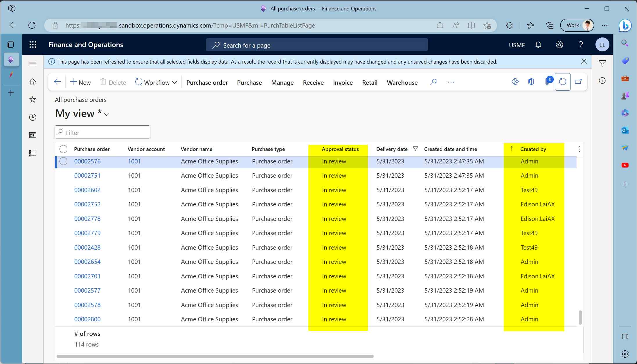Open purchase order 00002751 link

[x=87, y=176]
